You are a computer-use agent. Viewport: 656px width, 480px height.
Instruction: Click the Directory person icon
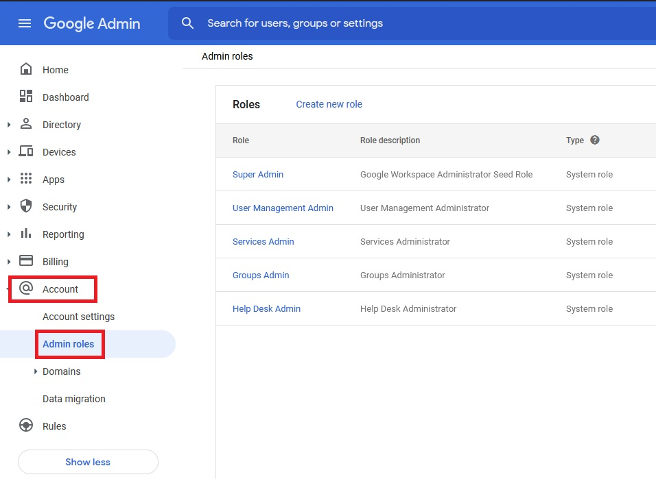[x=26, y=124]
